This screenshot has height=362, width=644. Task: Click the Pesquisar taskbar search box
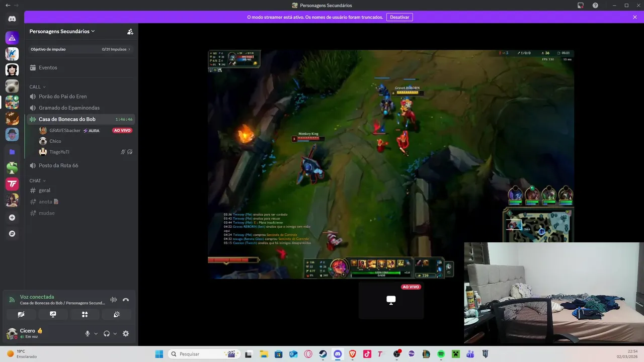click(204, 354)
